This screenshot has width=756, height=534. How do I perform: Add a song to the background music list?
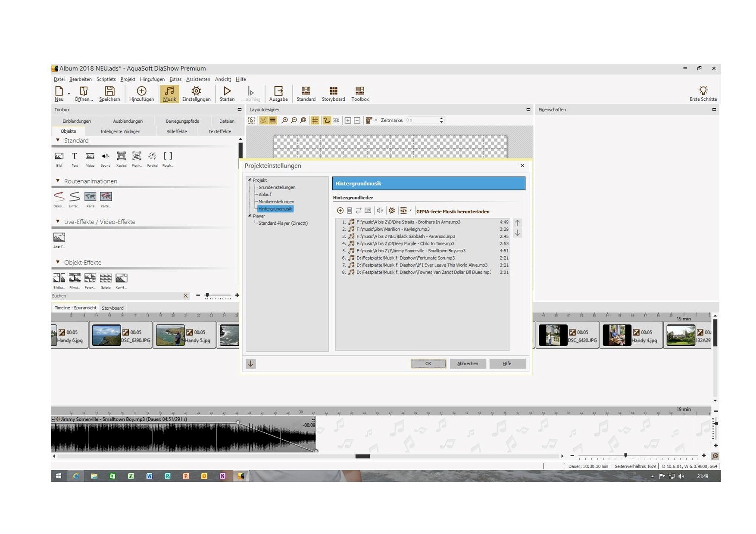(x=340, y=211)
